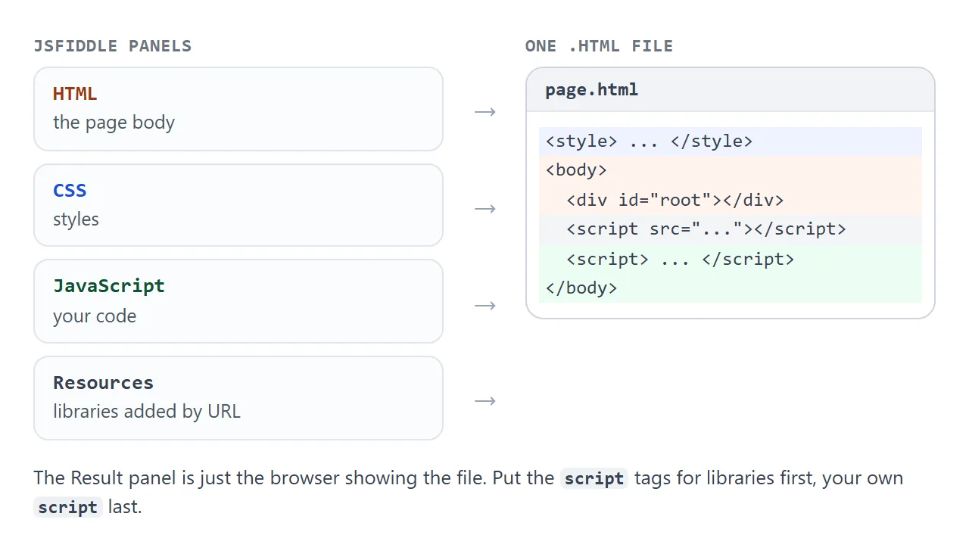Click the '<style> ... </style>' code line
969x560 pixels.
(731, 142)
